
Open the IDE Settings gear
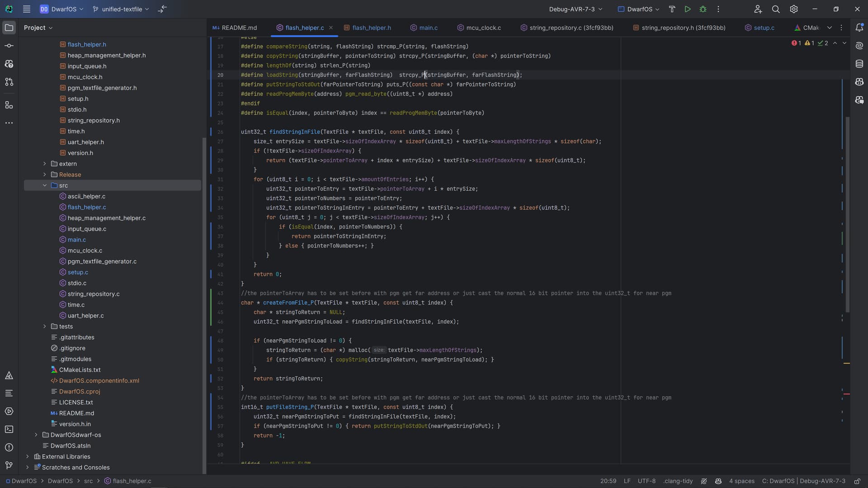(x=794, y=9)
